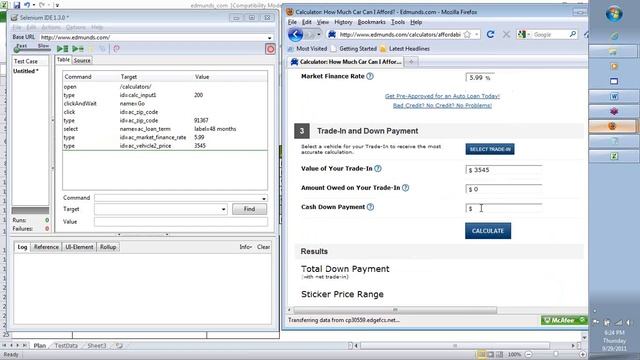Viewport: 640px width, 360px height.
Task: Open the Rollup tab
Action: coord(108,247)
